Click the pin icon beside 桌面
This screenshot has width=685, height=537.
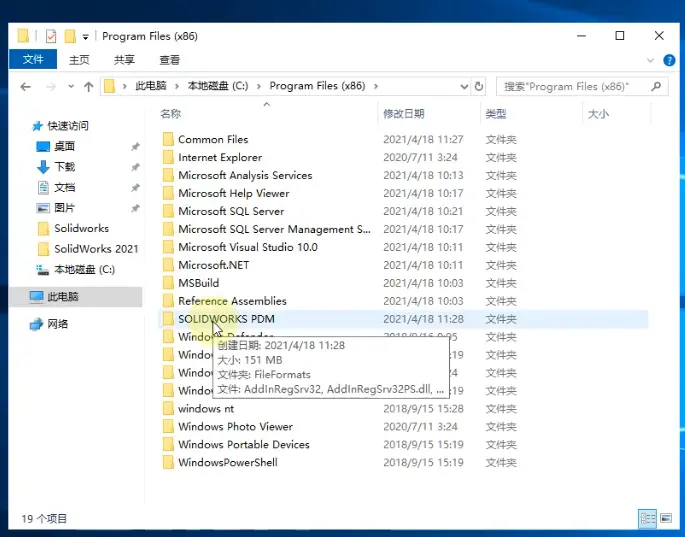[x=135, y=147]
